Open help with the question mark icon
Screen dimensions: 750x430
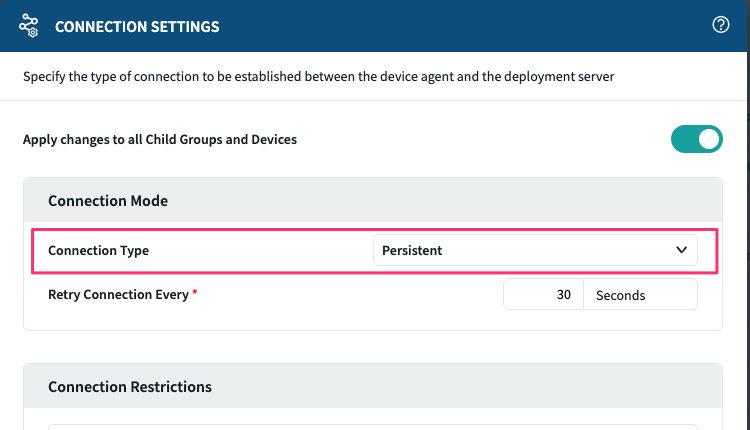[720, 25]
